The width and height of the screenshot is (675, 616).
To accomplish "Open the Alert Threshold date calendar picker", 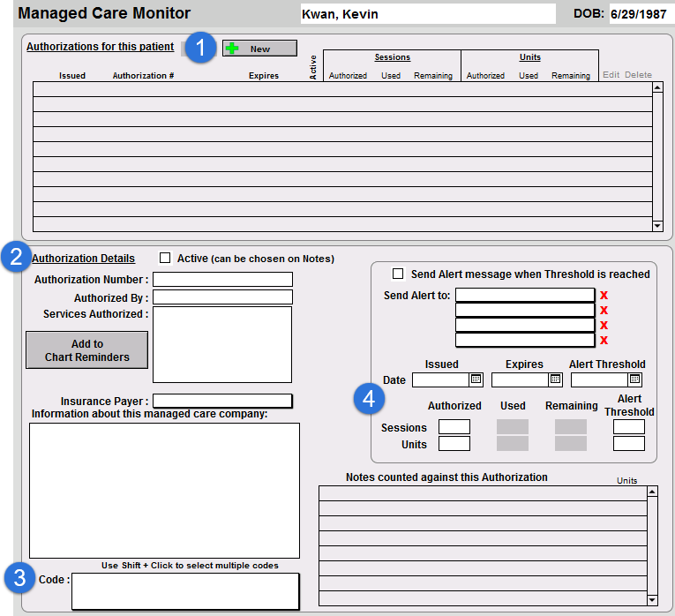I will pos(634,379).
